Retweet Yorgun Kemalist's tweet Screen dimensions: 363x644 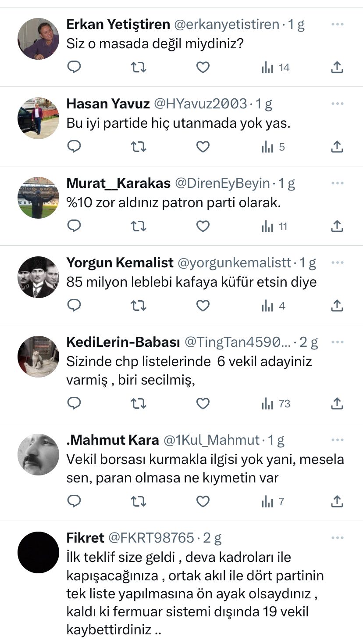click(x=139, y=306)
